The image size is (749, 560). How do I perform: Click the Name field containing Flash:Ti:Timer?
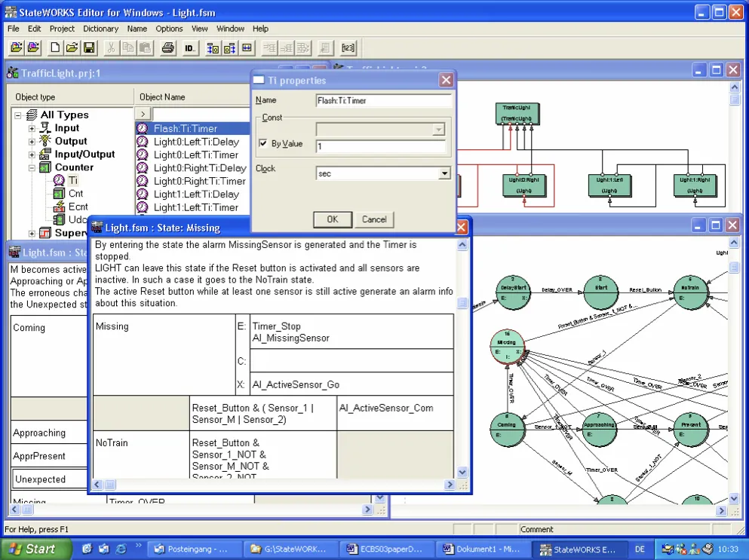coord(384,100)
